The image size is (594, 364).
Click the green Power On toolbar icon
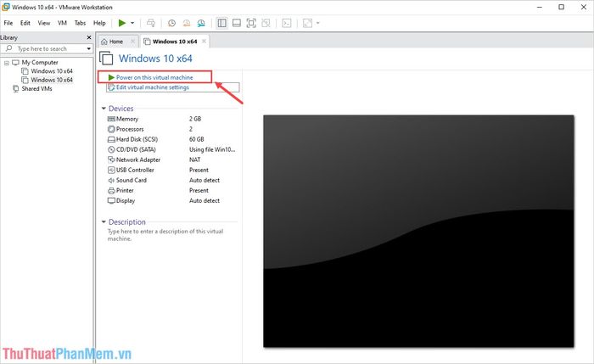tap(122, 23)
